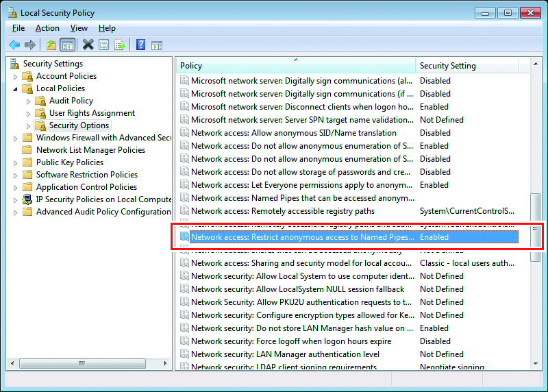Image resolution: width=548 pixels, height=392 pixels.
Task: Select Software Restriction Policies in tree
Action: coord(86,175)
